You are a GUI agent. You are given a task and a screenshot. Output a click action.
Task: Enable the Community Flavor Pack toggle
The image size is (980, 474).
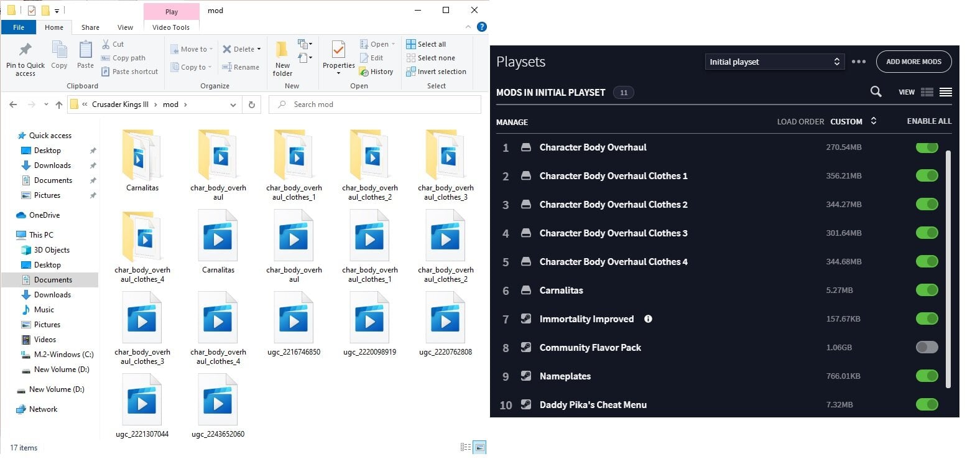[x=927, y=348]
